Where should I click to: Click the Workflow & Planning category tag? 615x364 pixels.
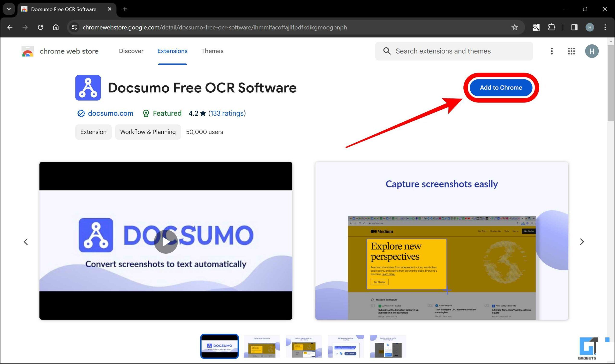click(148, 132)
